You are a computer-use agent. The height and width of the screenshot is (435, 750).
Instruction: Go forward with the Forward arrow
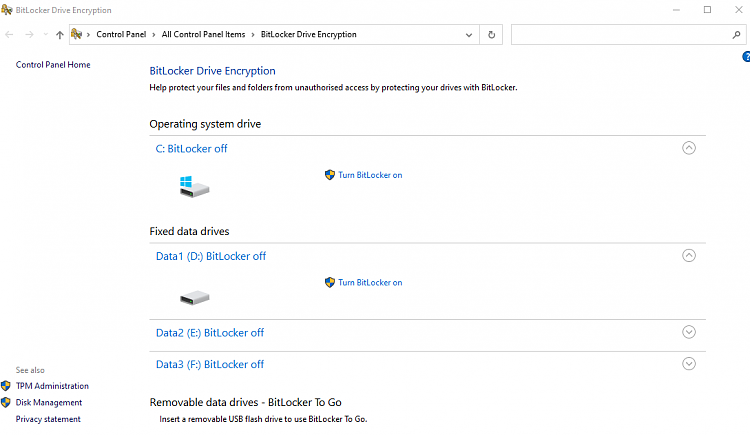pos(29,34)
